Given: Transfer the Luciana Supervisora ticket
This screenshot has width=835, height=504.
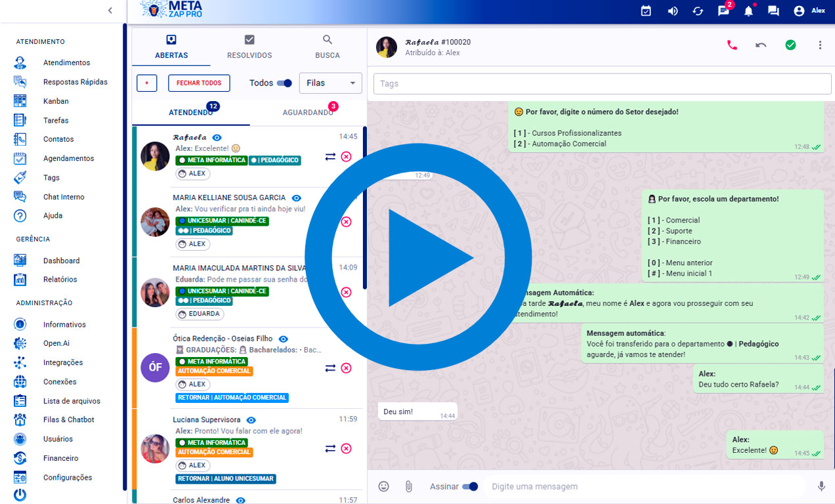Looking at the screenshot, I should pyautogui.click(x=330, y=449).
